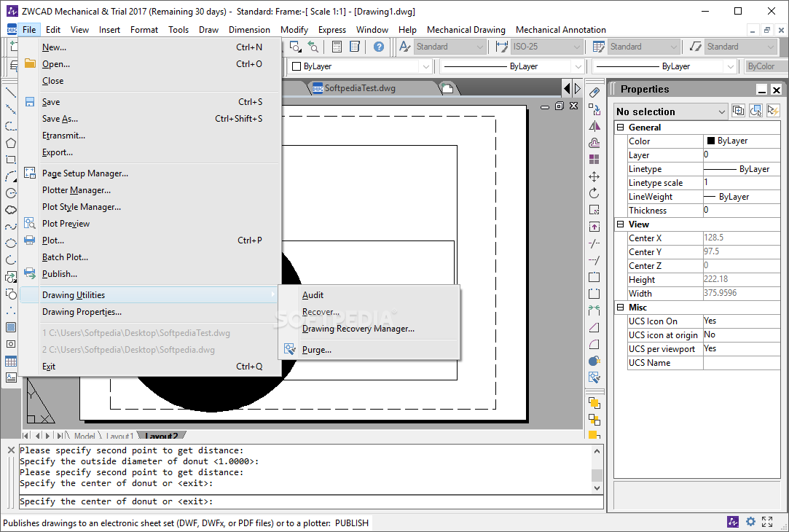Select the Chamfer tool

[594, 328]
